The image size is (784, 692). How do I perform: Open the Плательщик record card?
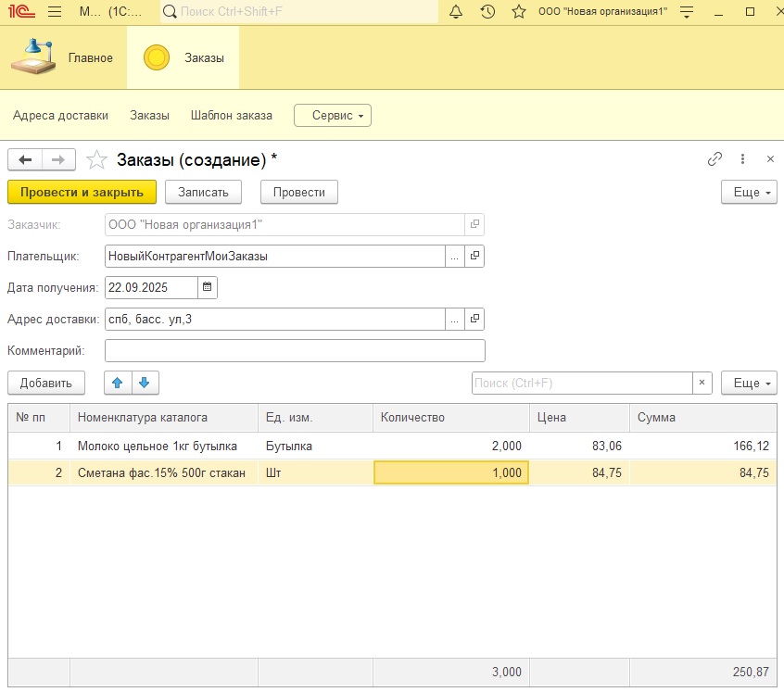[474, 257]
